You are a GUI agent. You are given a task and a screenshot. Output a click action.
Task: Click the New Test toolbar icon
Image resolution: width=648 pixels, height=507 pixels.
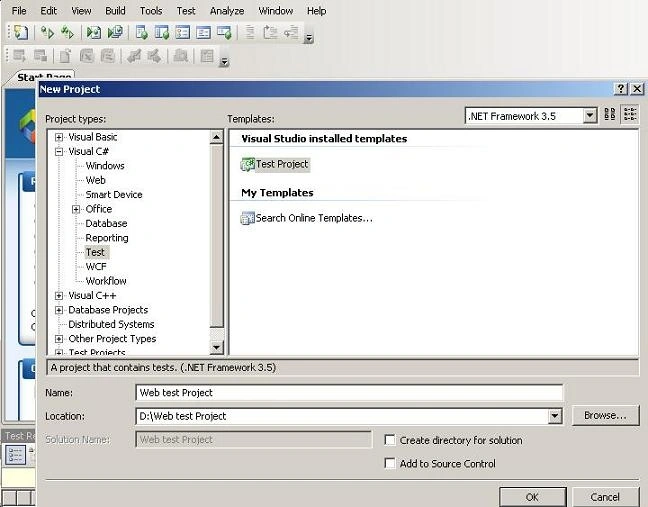[21, 32]
